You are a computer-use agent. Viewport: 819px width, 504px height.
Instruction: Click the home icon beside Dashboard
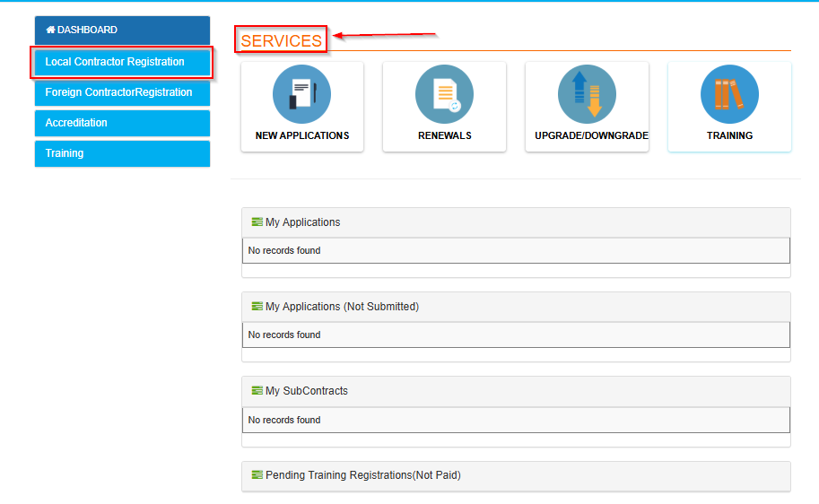[50, 30]
